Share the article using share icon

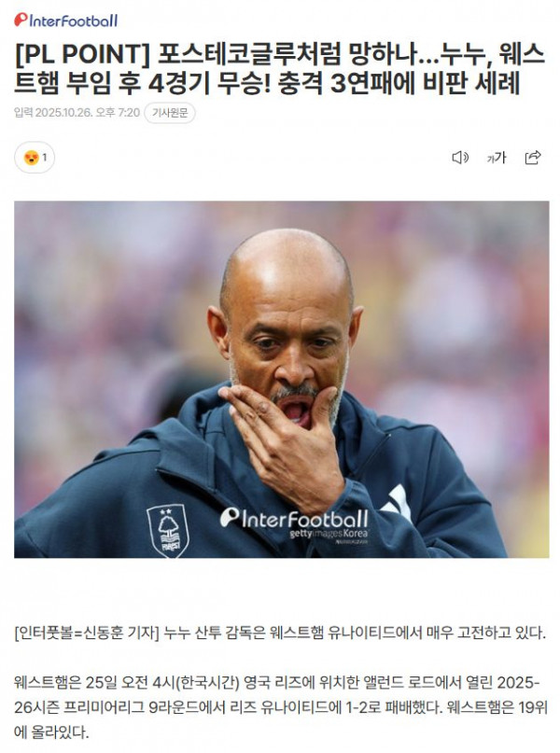(533, 157)
